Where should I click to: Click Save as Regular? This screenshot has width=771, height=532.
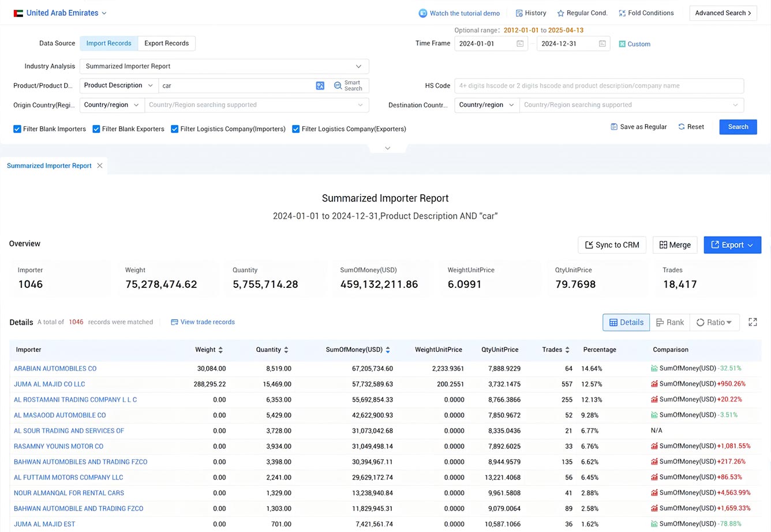point(638,127)
